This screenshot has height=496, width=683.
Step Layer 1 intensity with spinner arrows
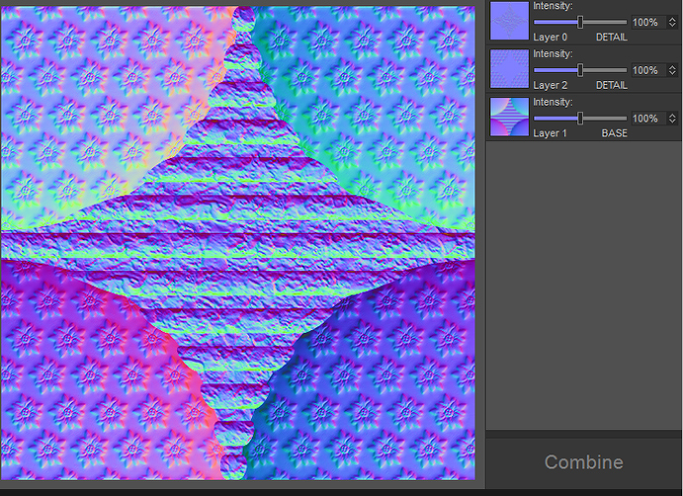[672, 118]
